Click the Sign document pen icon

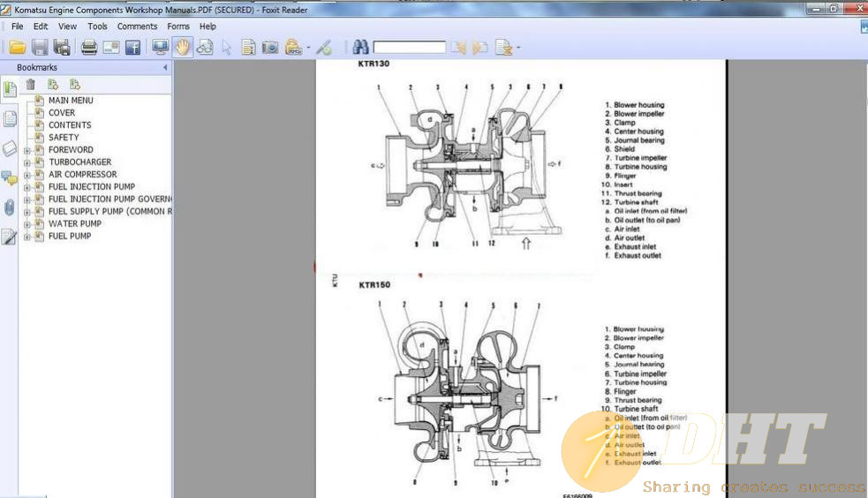coord(324,48)
